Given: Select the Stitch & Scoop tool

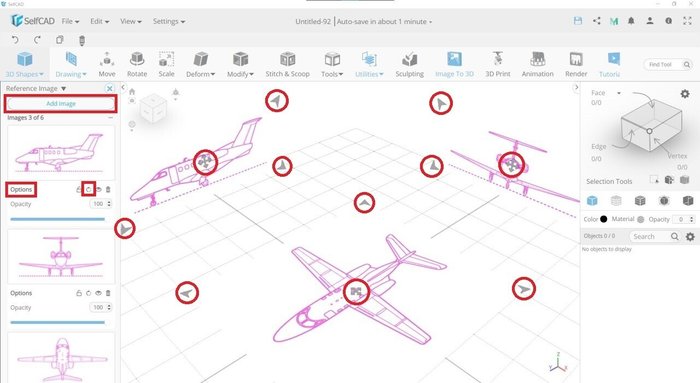Looking at the screenshot, I should click(288, 65).
